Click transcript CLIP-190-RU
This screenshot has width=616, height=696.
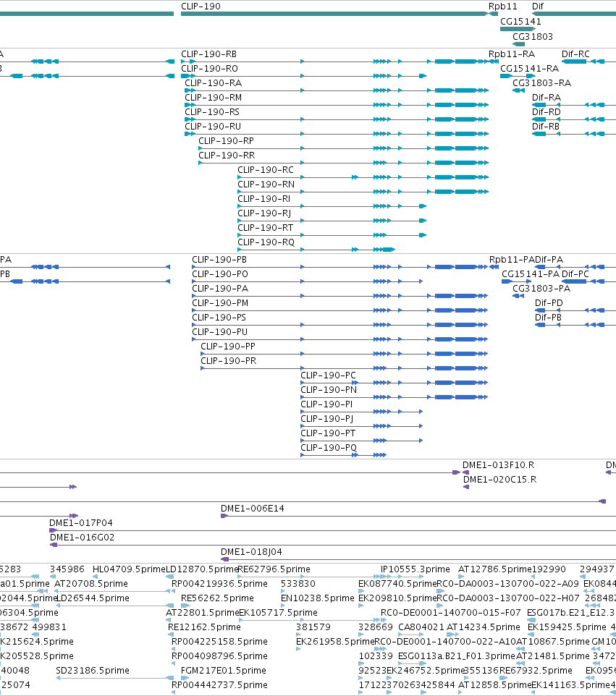[213, 127]
